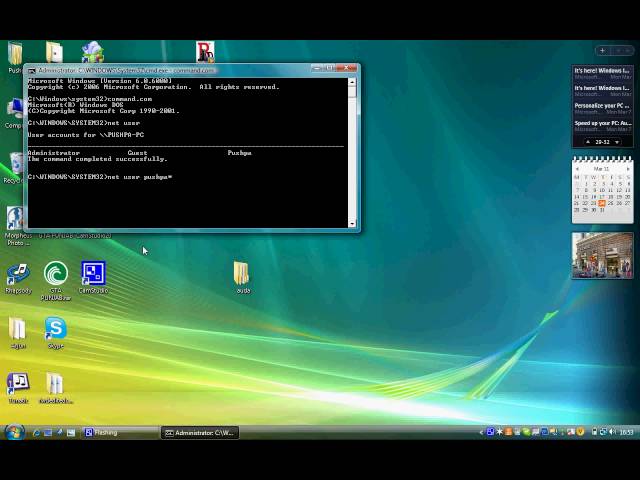The width and height of the screenshot is (640, 480).
Task: Click the battery power tray icon
Action: tap(594, 432)
